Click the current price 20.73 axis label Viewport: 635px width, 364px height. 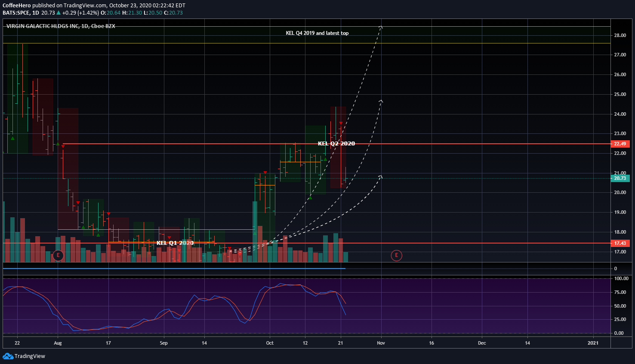pyautogui.click(x=620, y=178)
